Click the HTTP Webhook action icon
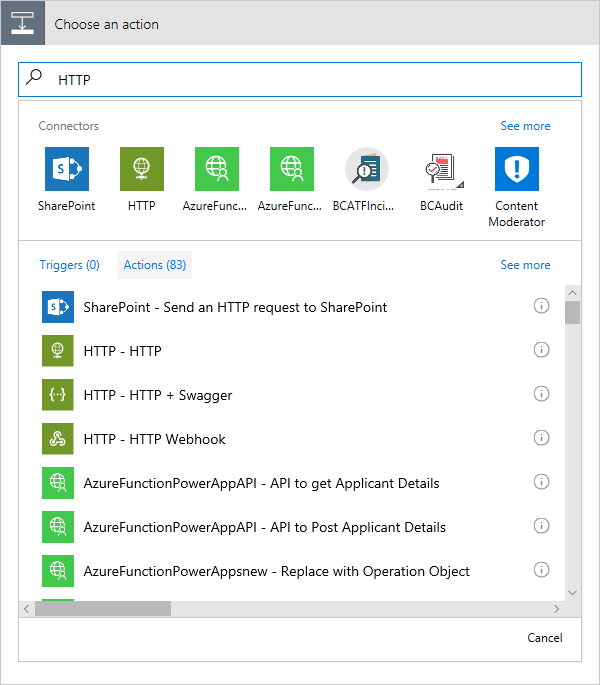 tap(58, 439)
